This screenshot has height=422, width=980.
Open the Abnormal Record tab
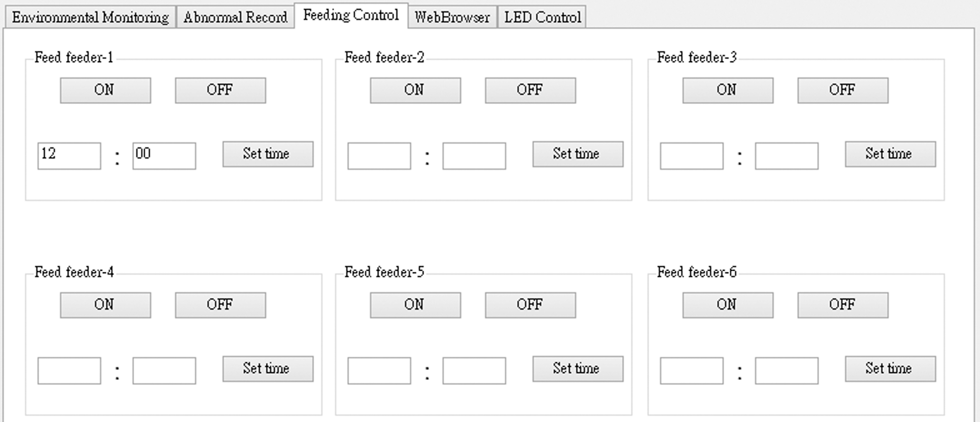coord(235,18)
